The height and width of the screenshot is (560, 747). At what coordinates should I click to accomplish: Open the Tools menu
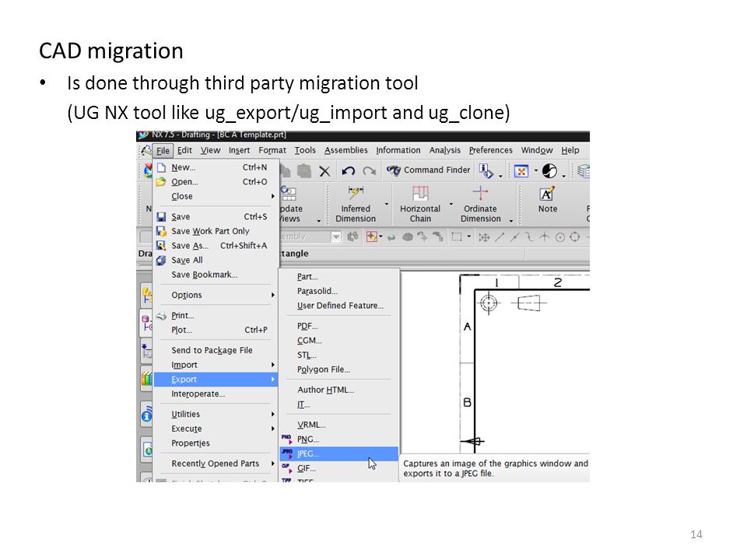[305, 150]
